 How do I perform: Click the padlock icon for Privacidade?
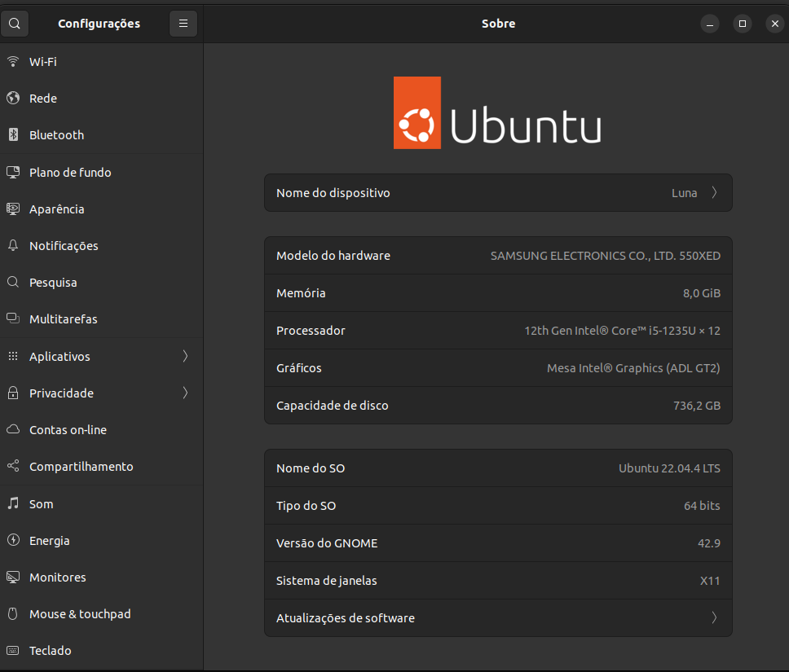coord(13,393)
